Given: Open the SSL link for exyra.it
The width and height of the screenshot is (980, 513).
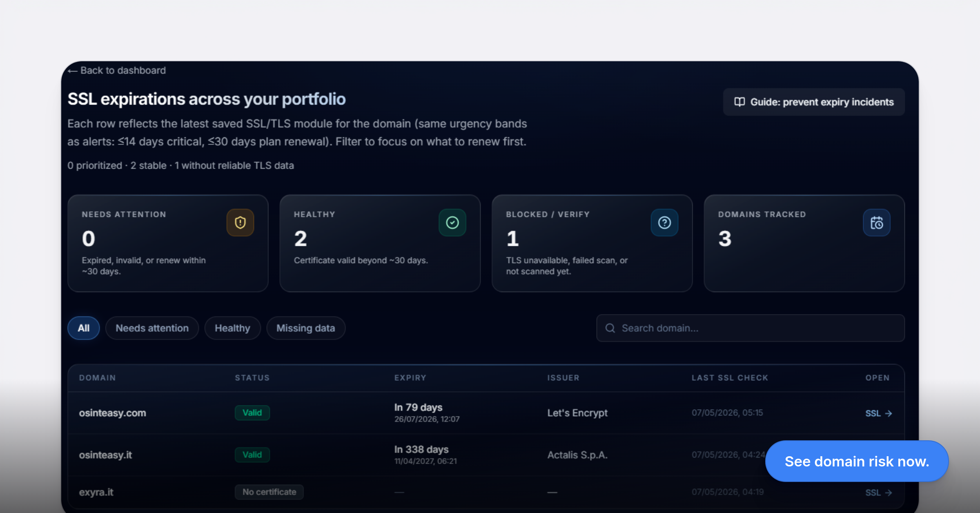Looking at the screenshot, I should (x=878, y=493).
